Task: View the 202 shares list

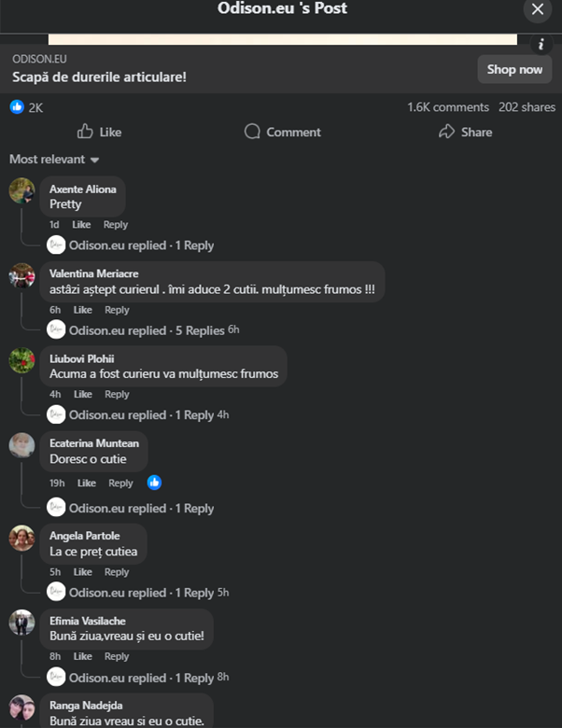Action: [527, 107]
